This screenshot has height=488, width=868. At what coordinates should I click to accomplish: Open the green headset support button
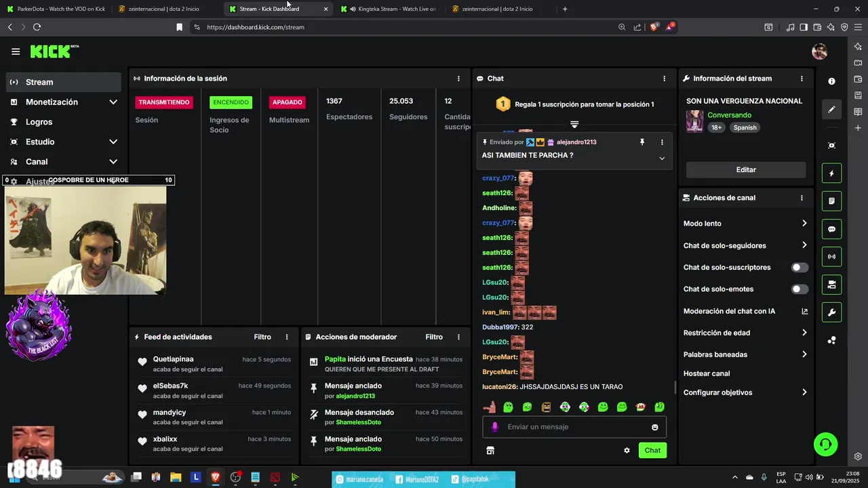[825, 445]
